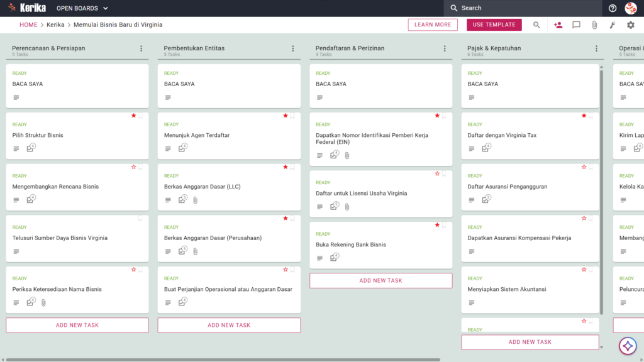This screenshot has width=644, height=362.
Task: Open Pembentukan Entitas column menu
Action: [x=293, y=48]
